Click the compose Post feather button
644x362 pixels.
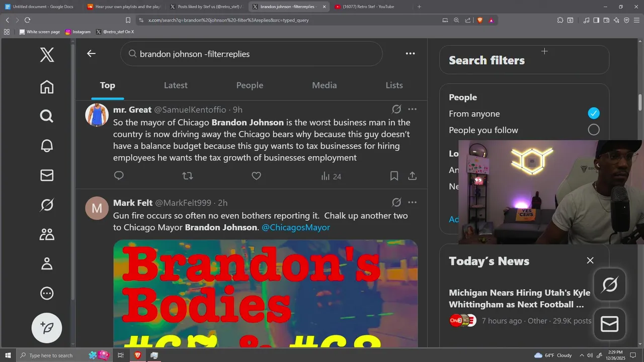(47, 328)
